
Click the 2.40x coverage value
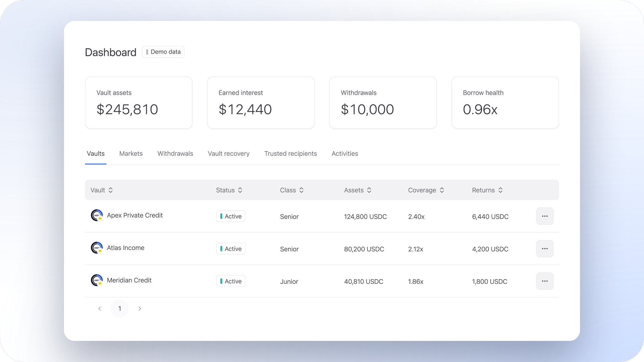(416, 217)
